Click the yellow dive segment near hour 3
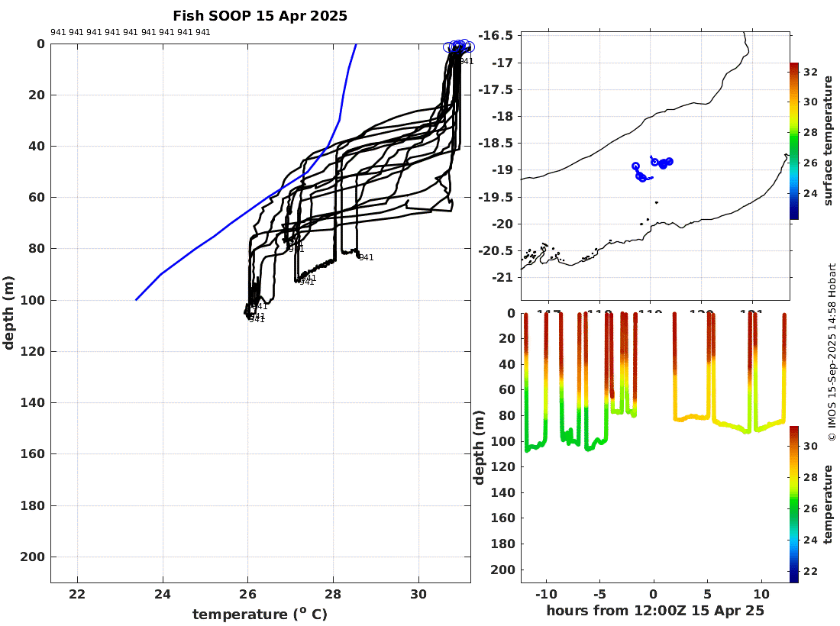This screenshot has height=626, width=840. click(691, 417)
